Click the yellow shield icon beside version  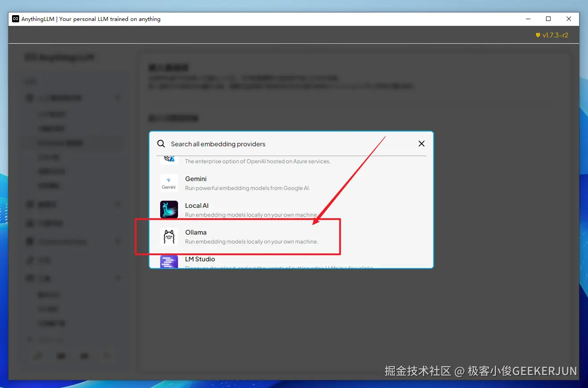point(538,35)
